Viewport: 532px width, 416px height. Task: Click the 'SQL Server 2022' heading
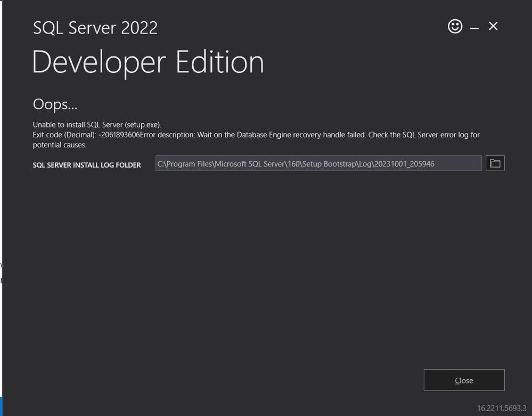tap(95, 28)
